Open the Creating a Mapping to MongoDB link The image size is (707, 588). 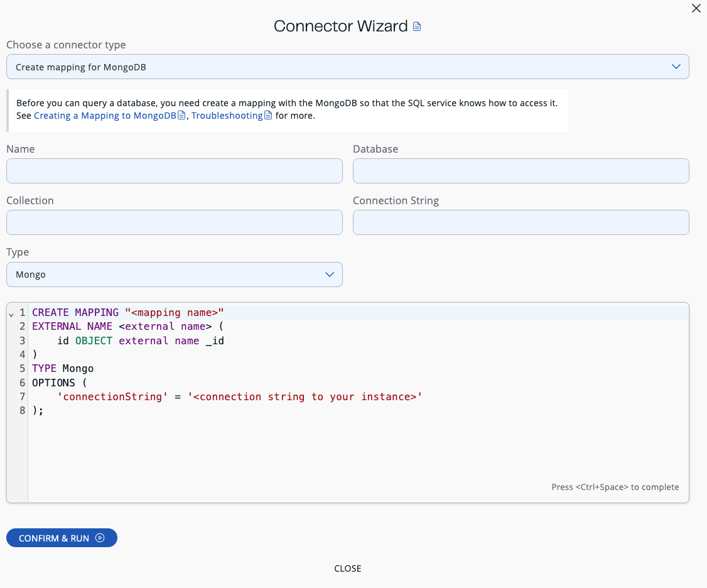coord(105,115)
